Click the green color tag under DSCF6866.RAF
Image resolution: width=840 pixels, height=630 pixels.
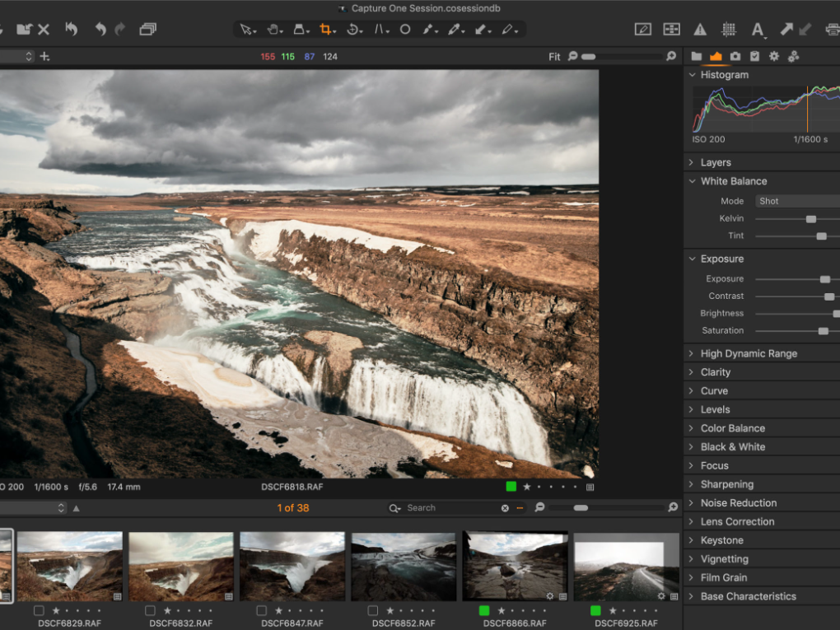tap(483, 611)
